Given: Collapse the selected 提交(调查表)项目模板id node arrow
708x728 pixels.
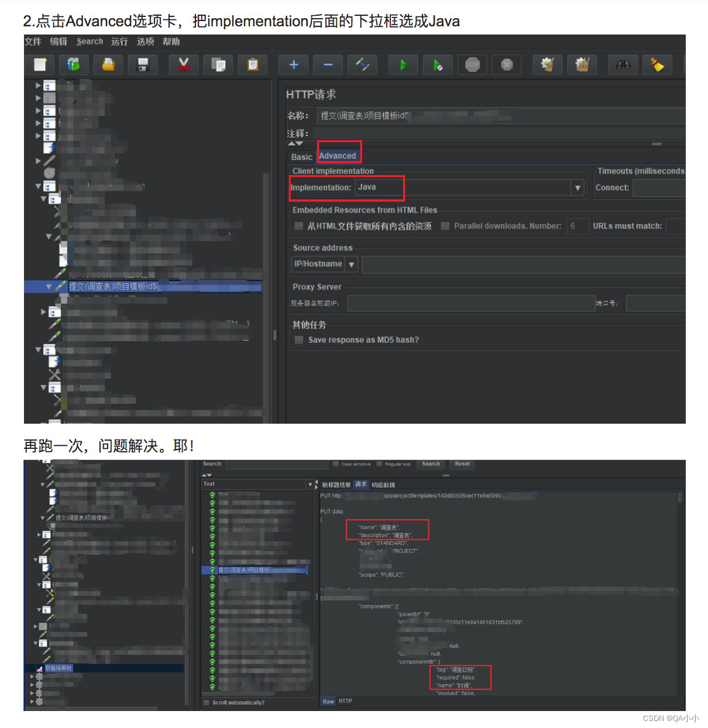Looking at the screenshot, I should [49, 287].
